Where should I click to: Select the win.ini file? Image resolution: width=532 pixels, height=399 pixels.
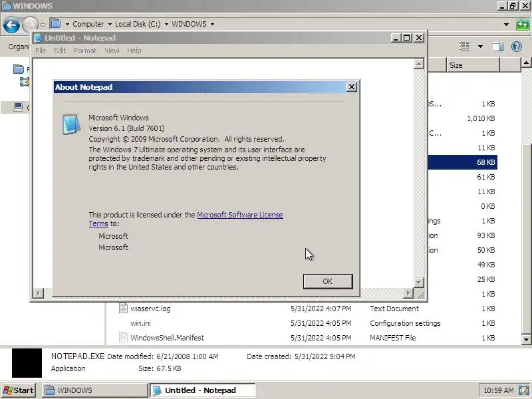(x=140, y=323)
